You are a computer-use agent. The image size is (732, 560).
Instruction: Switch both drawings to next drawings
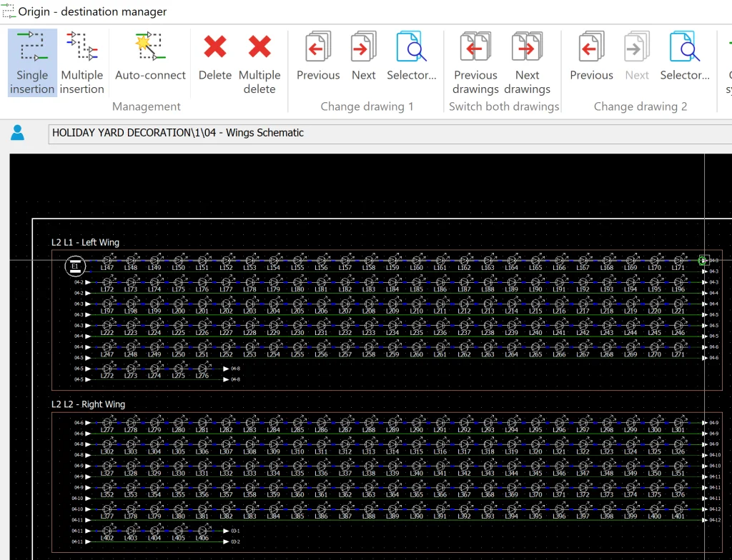point(527,62)
